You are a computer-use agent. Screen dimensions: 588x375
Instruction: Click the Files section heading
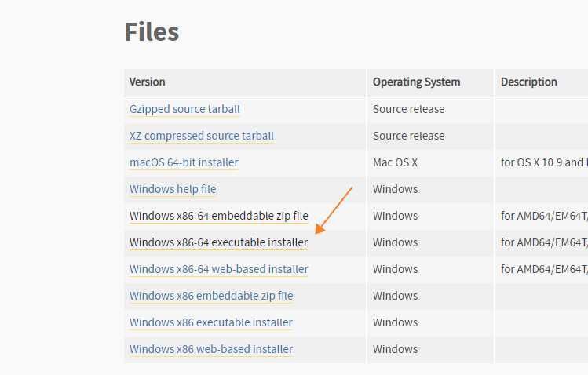coord(152,31)
